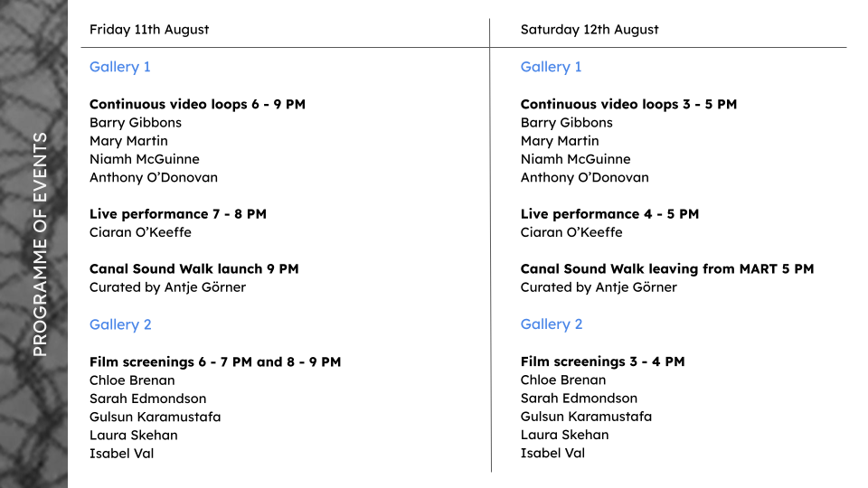Click Saturday's 'Film screenings 3 - 4 PM' heading
The width and height of the screenshot is (868, 488).
[602, 361]
